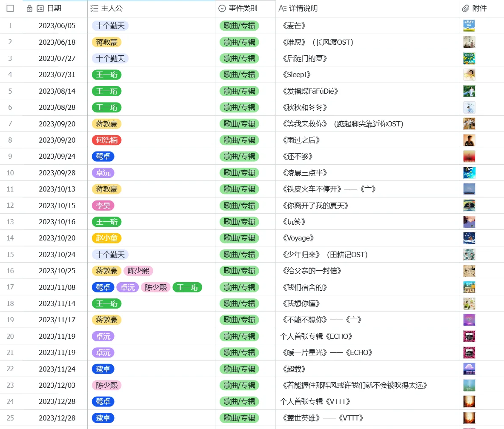This screenshot has width=504, height=429.
Task: Open the 详情说明 column header
Action: (x=367, y=9)
